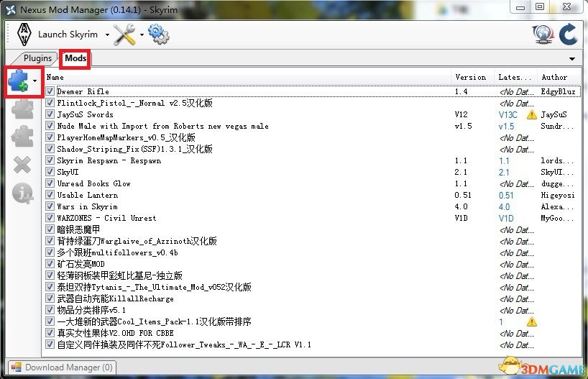The width and height of the screenshot is (588, 379).
Task: Toggle the Wars in Skyrim checkbox
Action: click(50, 206)
